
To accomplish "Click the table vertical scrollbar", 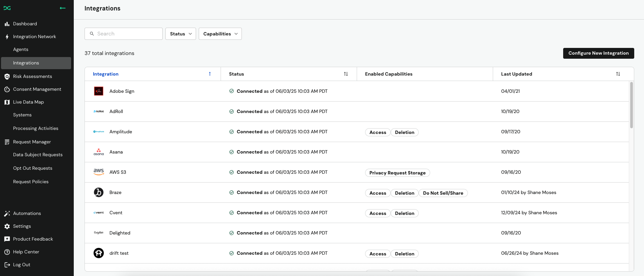I will (x=632, y=105).
